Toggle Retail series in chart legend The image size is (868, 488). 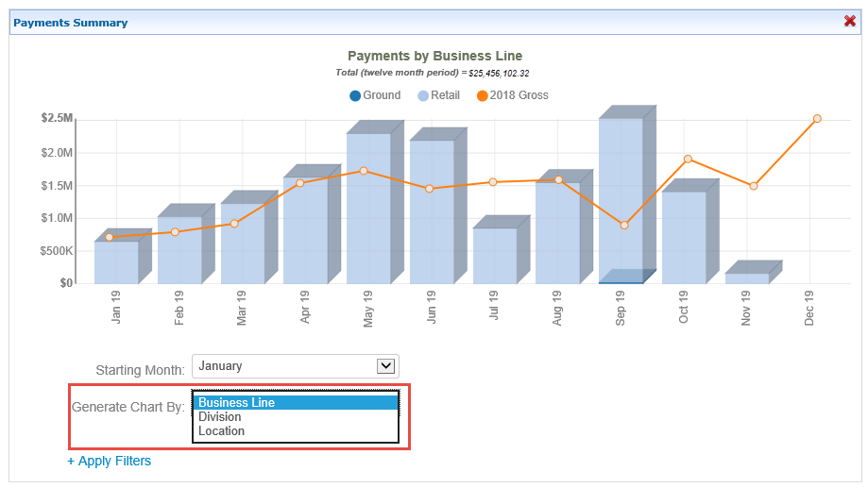438,95
